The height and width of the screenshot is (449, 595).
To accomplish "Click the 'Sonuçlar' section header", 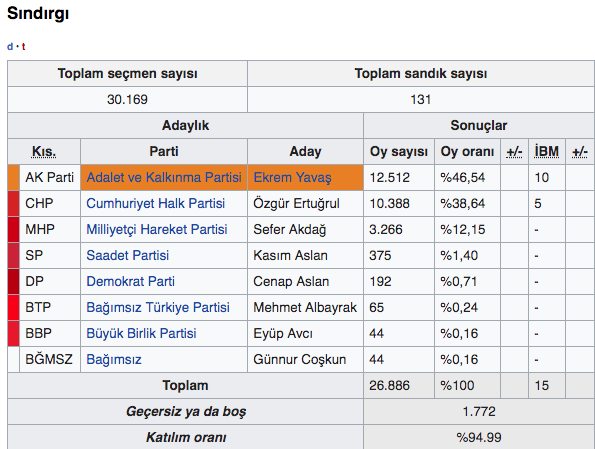I will (x=479, y=125).
